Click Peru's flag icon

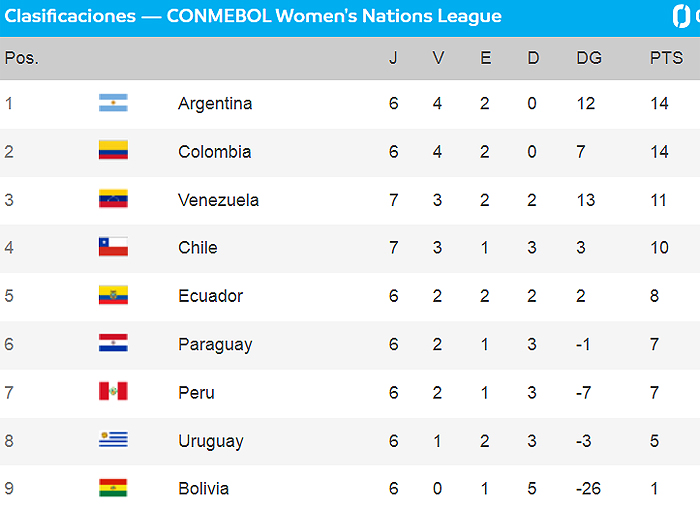tap(113, 392)
